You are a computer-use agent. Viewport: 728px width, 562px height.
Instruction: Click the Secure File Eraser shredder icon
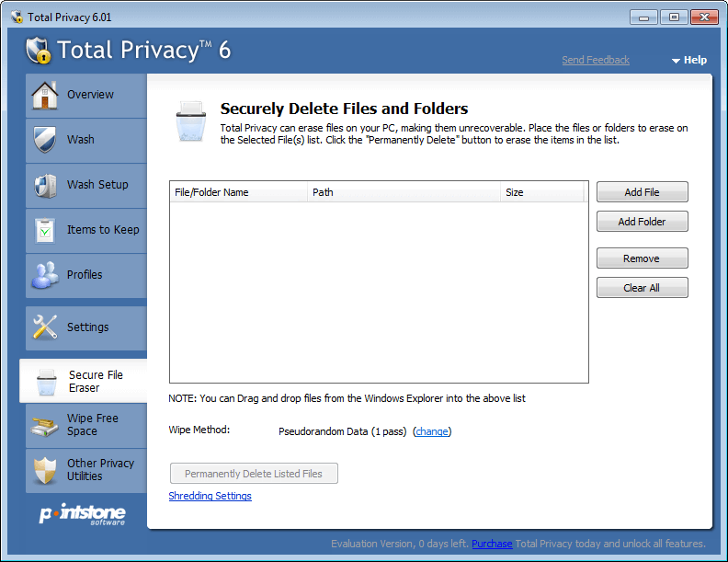[47, 382]
